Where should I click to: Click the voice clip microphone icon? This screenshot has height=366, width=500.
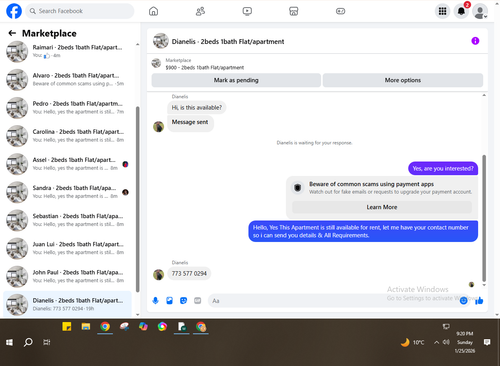(x=155, y=301)
